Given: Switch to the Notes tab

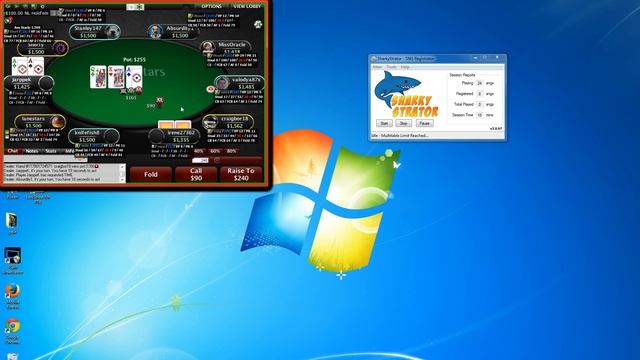Looking at the screenshot, I should (x=32, y=151).
